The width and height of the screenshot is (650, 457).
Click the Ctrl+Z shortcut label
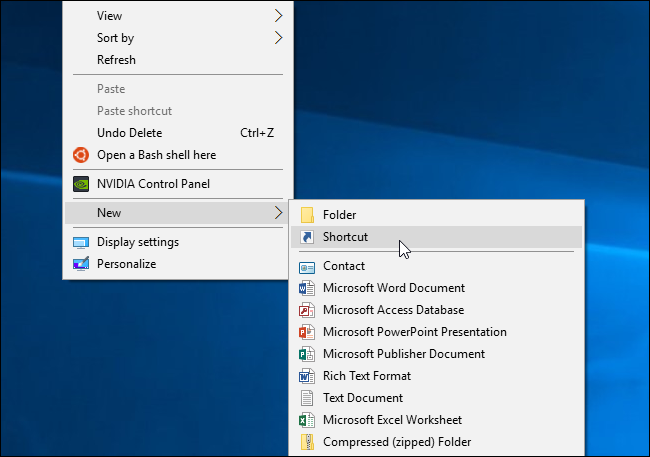coord(257,133)
